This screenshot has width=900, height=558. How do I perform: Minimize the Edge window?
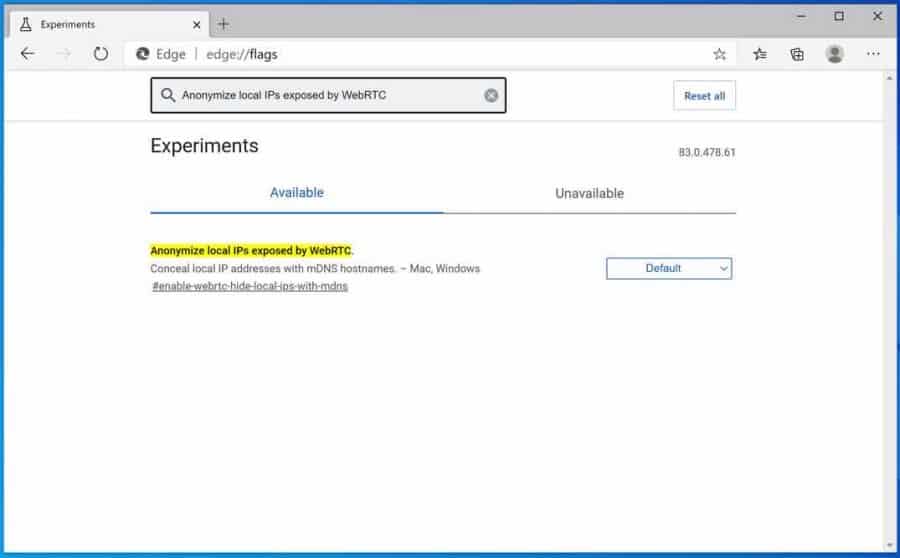801,17
